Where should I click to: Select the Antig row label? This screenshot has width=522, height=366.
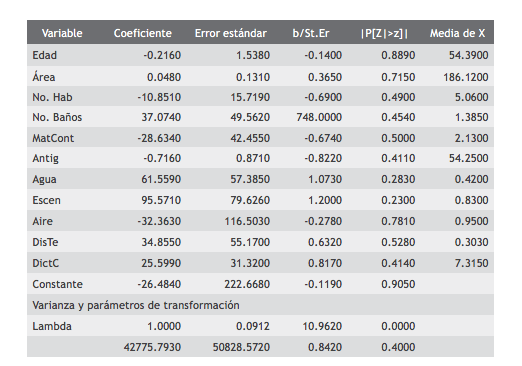(x=45, y=159)
